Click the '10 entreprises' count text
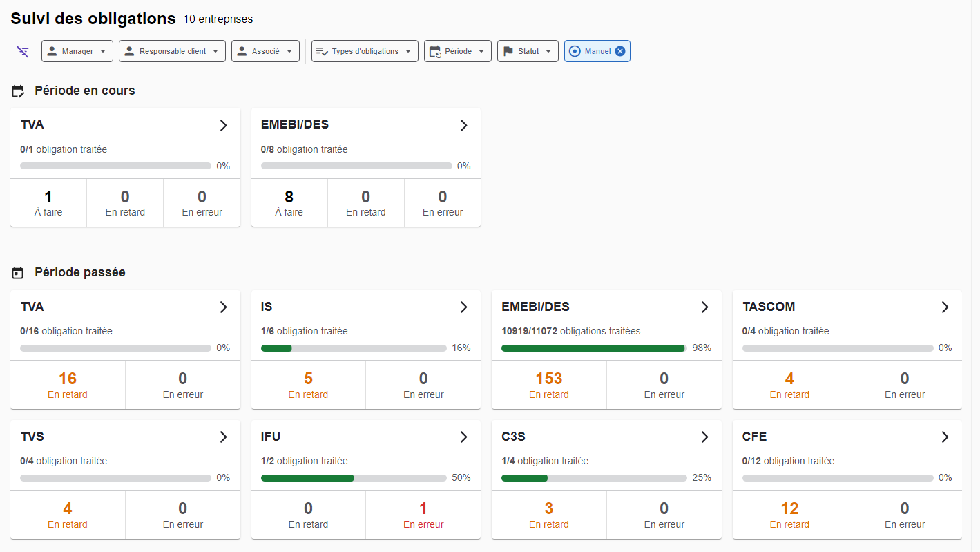980x552 pixels. (218, 19)
